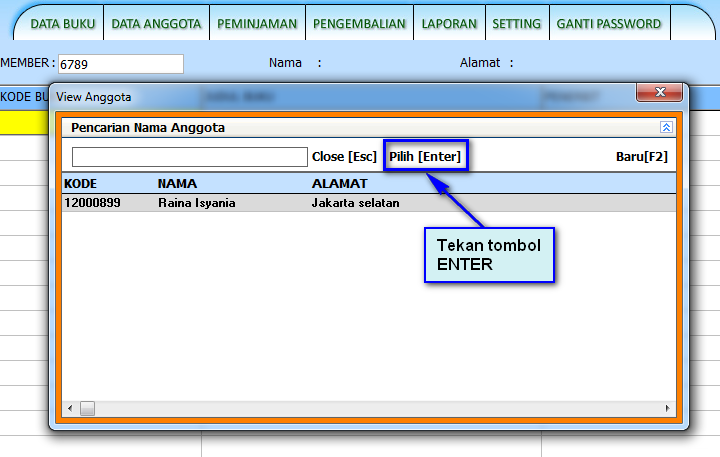This screenshot has height=457, width=720.
Task: Click the NAMA column header
Action: pyautogui.click(x=177, y=184)
